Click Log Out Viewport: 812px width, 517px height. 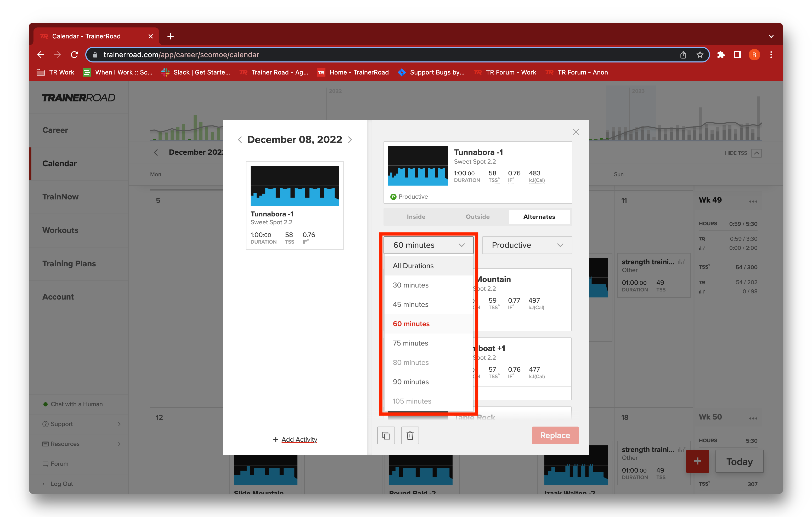[x=57, y=484]
